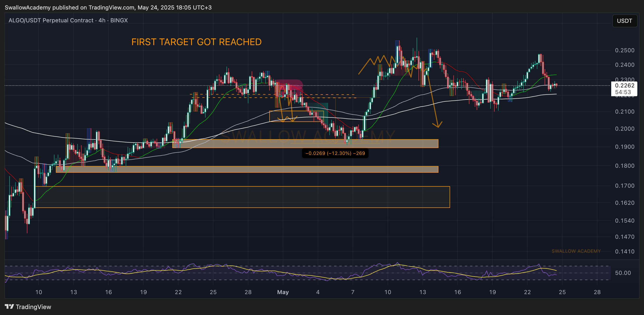Click the FIRST TARGET GOT REACHED annotation

point(197,42)
